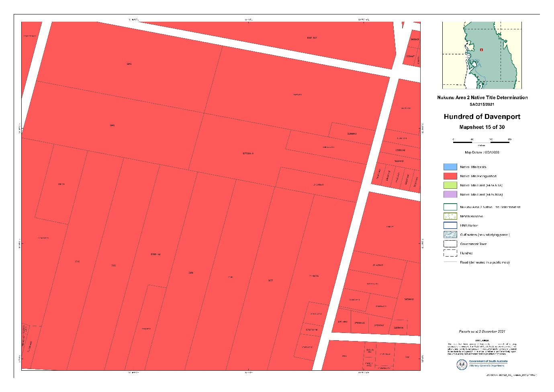Click the 'Gulf waters' legend label
Viewport: 554px width, 392px height.
coord(485,235)
